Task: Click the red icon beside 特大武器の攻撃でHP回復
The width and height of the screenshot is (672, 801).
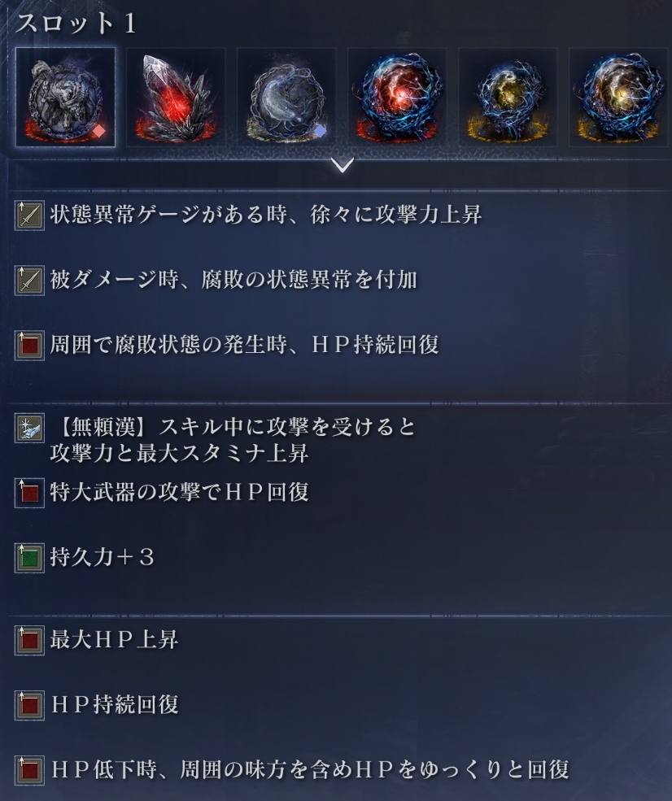Action: (x=29, y=493)
